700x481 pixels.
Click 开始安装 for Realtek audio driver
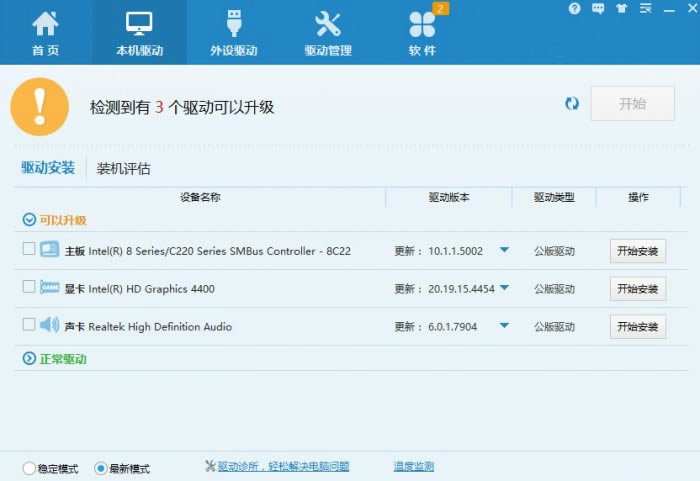(638, 326)
